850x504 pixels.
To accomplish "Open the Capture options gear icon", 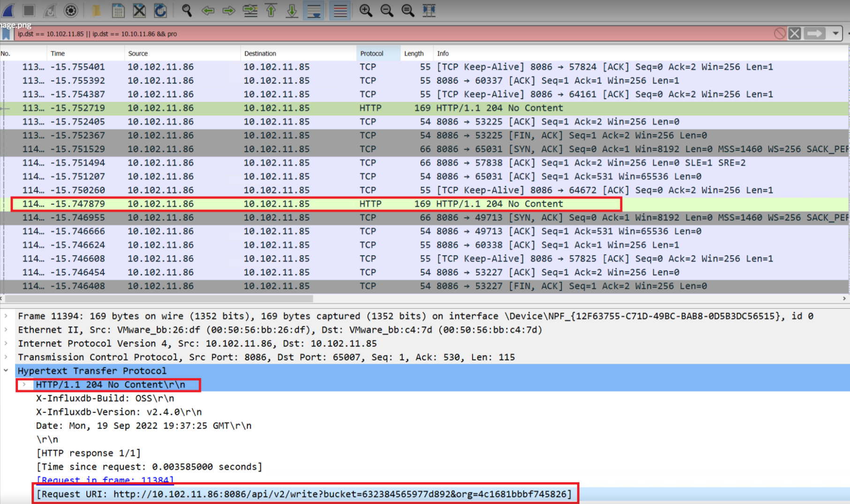I will (x=70, y=10).
